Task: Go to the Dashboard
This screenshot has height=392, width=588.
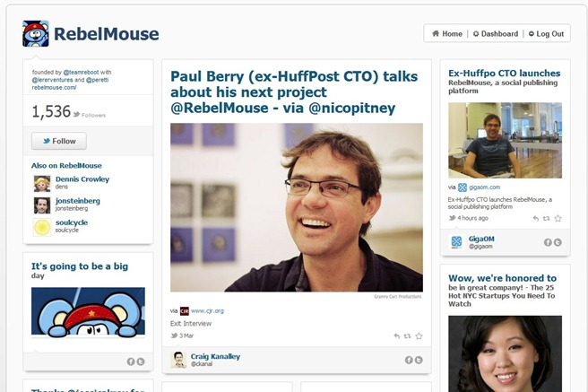Action: [x=496, y=34]
